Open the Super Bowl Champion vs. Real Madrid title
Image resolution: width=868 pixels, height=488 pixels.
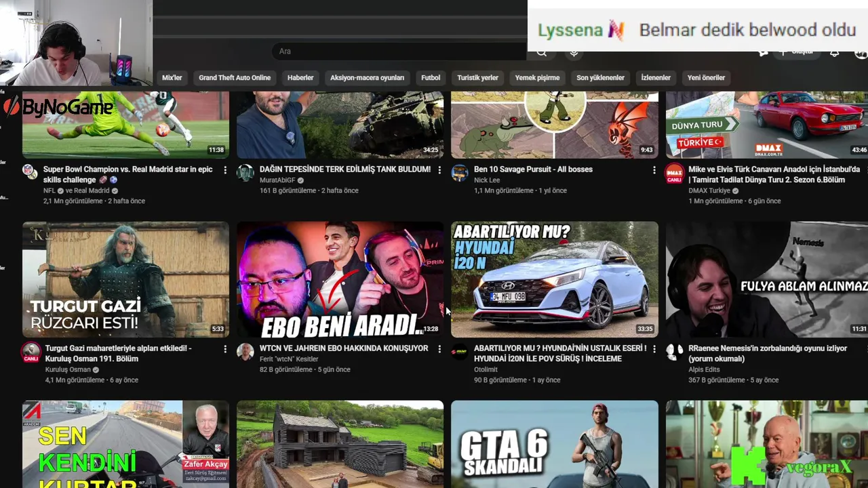click(x=127, y=174)
